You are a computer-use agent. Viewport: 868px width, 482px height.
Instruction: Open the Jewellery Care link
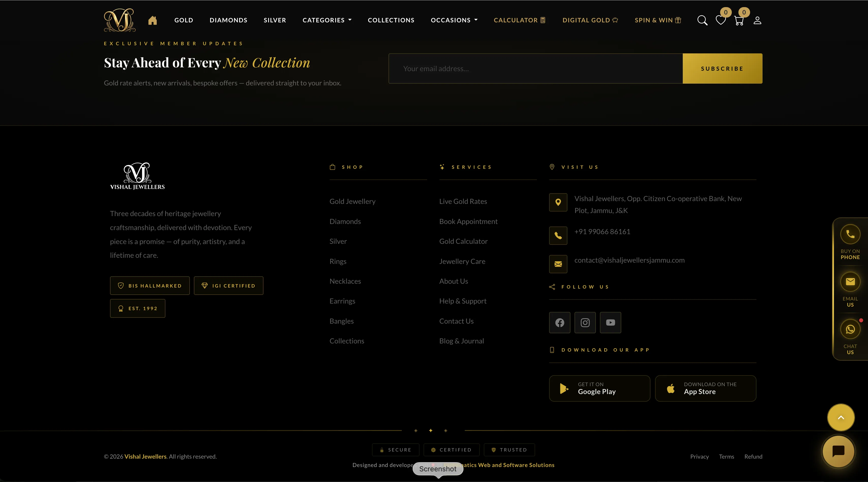[462, 262]
